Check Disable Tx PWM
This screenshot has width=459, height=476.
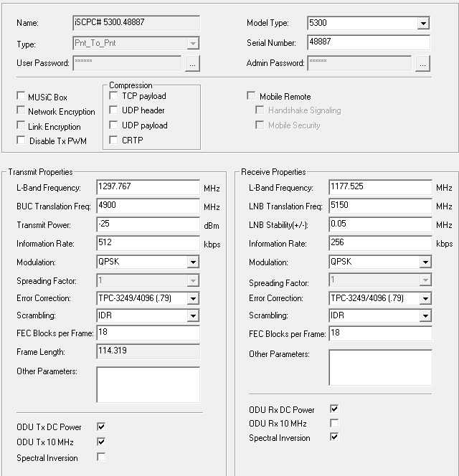[21, 140]
